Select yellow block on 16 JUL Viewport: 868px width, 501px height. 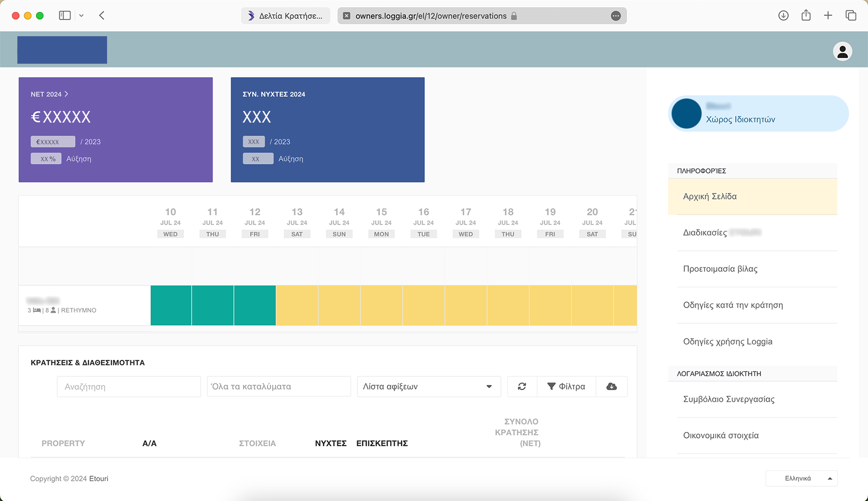point(424,306)
